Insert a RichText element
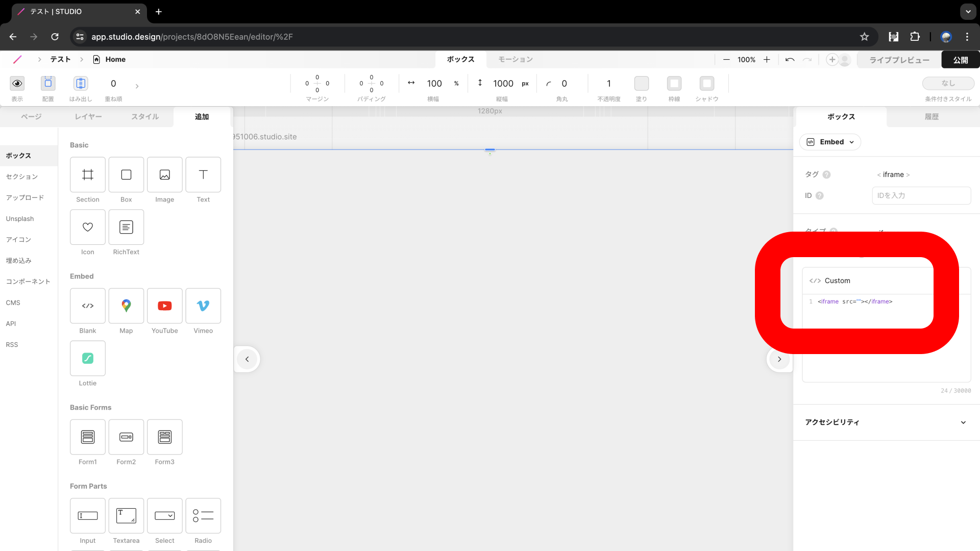Viewport: 980px width, 551px height. pyautogui.click(x=126, y=228)
